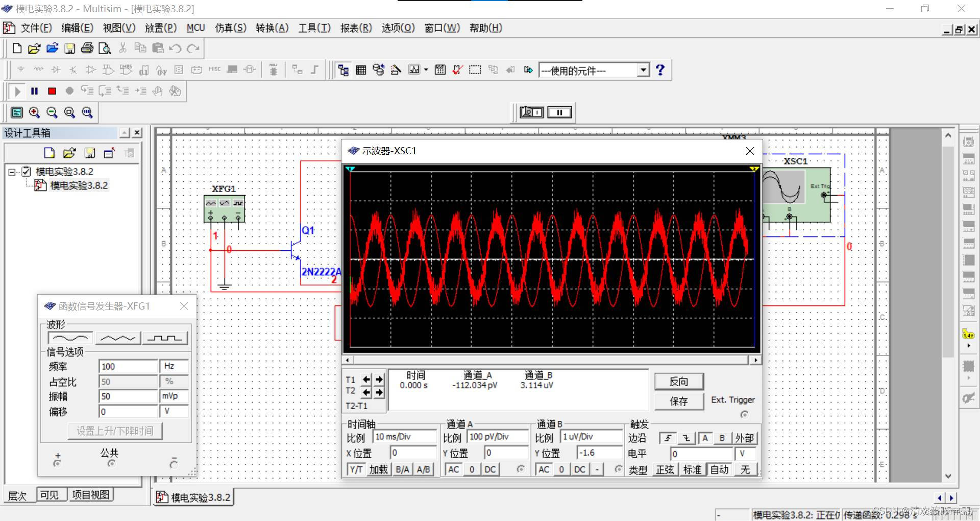Toggle the design toolbox view icon
Image resolution: width=980 pixels, height=521 pixels.
click(x=344, y=70)
